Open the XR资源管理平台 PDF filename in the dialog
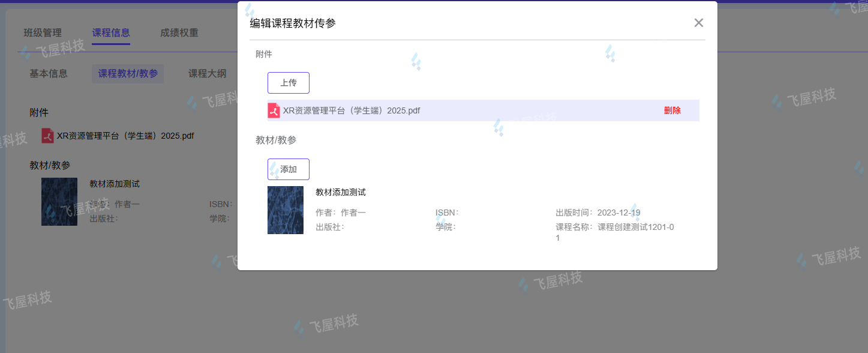This screenshot has width=868, height=353. [352, 110]
